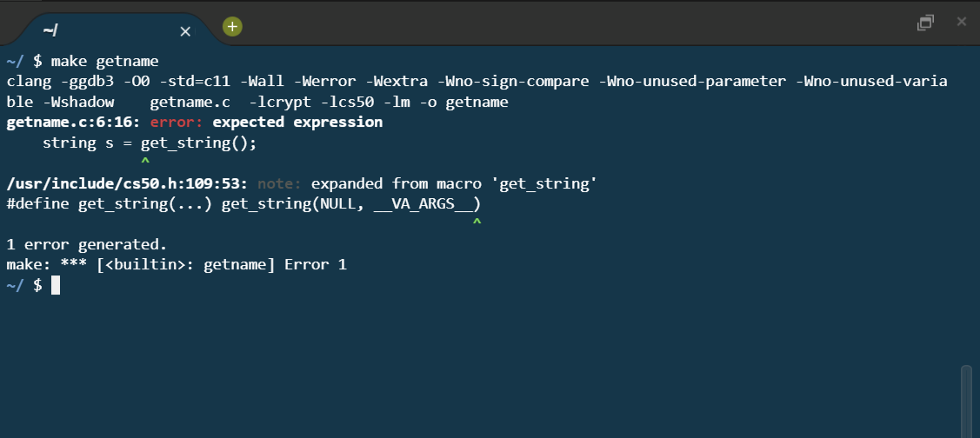Click the blinking cursor at the last prompt
This screenshot has width=980, height=438.
(56, 285)
